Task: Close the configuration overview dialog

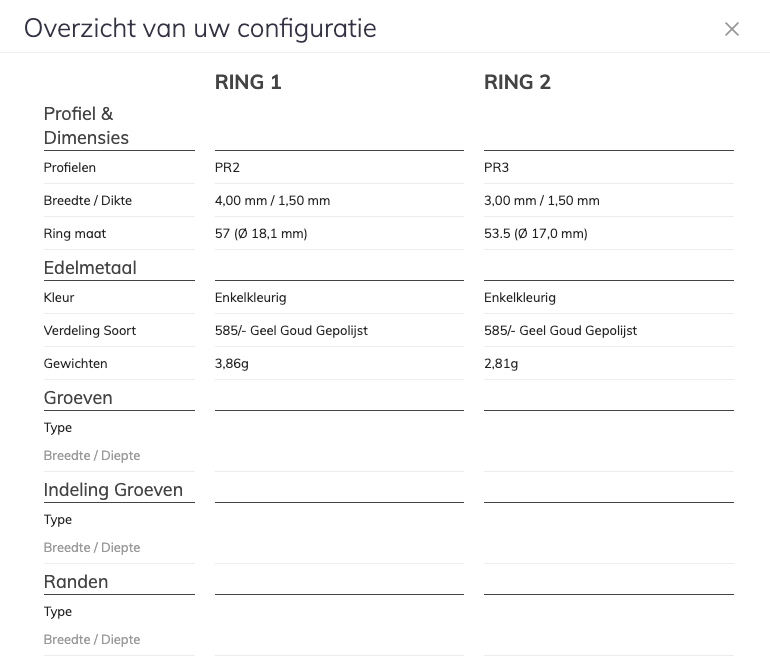Action: coord(732,29)
